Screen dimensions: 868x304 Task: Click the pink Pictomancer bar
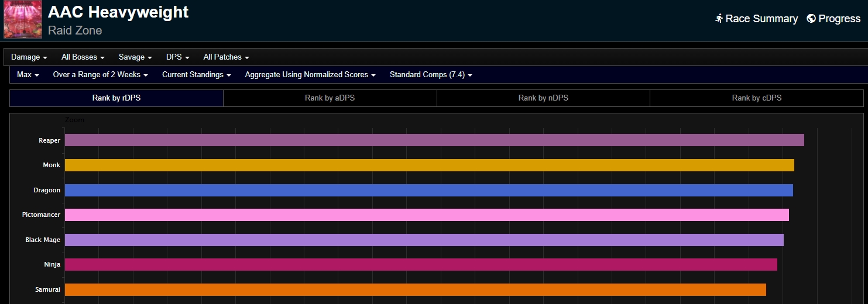427,215
